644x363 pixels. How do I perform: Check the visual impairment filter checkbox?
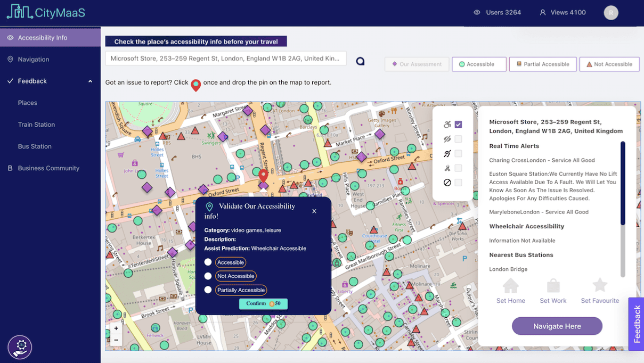[x=458, y=139]
